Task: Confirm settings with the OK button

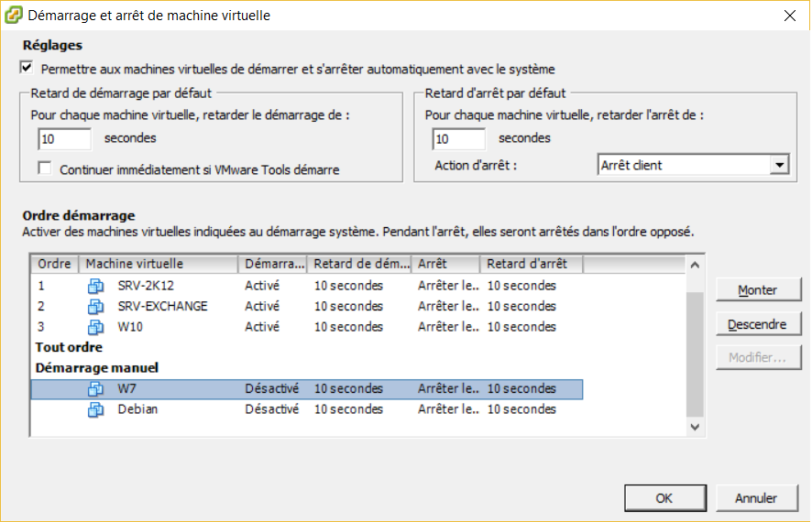Action: coord(665,498)
